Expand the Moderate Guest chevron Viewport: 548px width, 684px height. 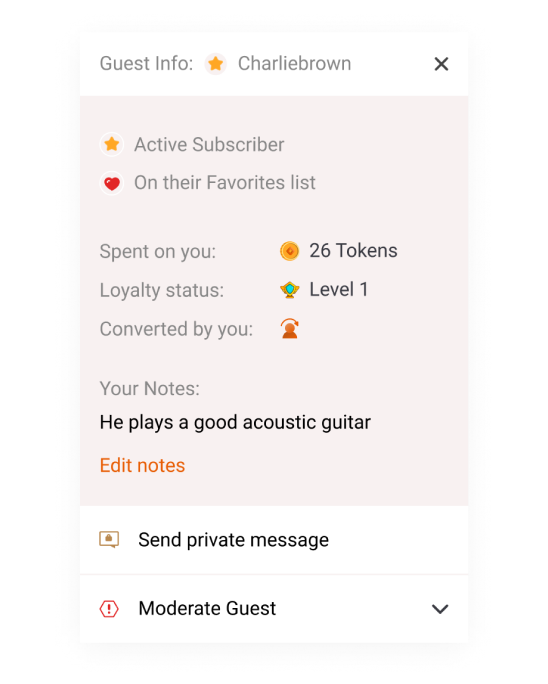(x=440, y=609)
